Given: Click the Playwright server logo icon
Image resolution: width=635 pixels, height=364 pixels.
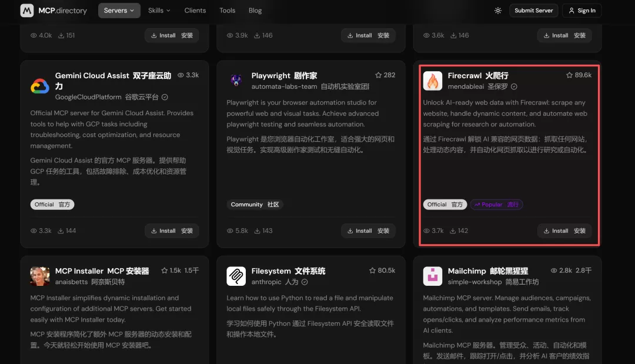Looking at the screenshot, I should coord(236,80).
